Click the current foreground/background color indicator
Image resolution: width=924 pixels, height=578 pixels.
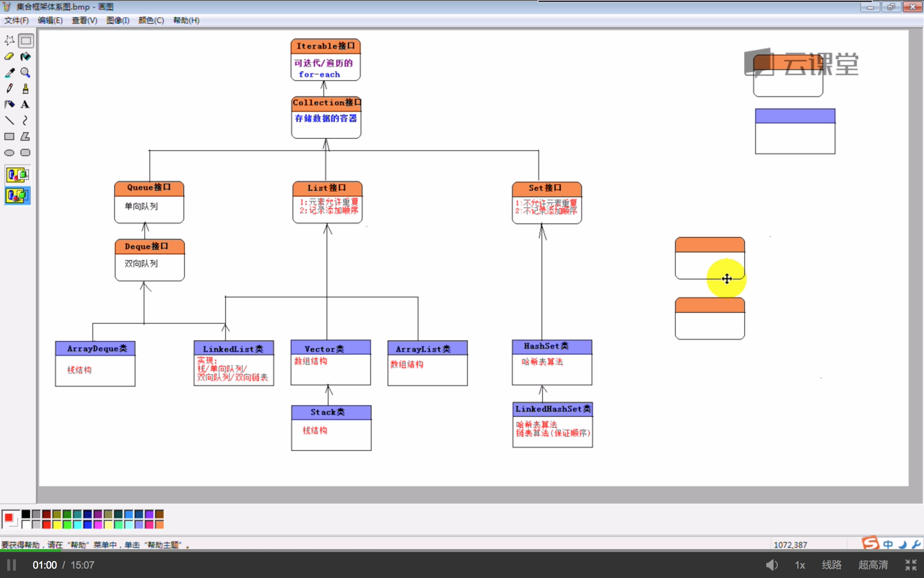pyautogui.click(x=10, y=519)
